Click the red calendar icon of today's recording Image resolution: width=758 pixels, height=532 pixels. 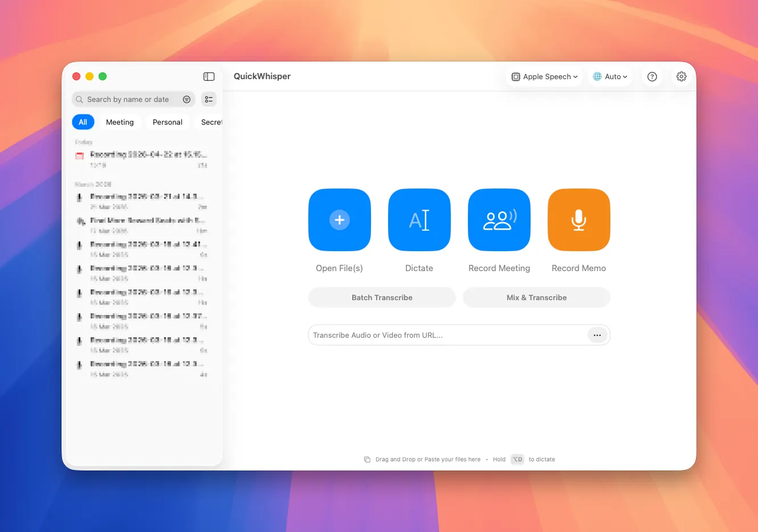coord(80,155)
